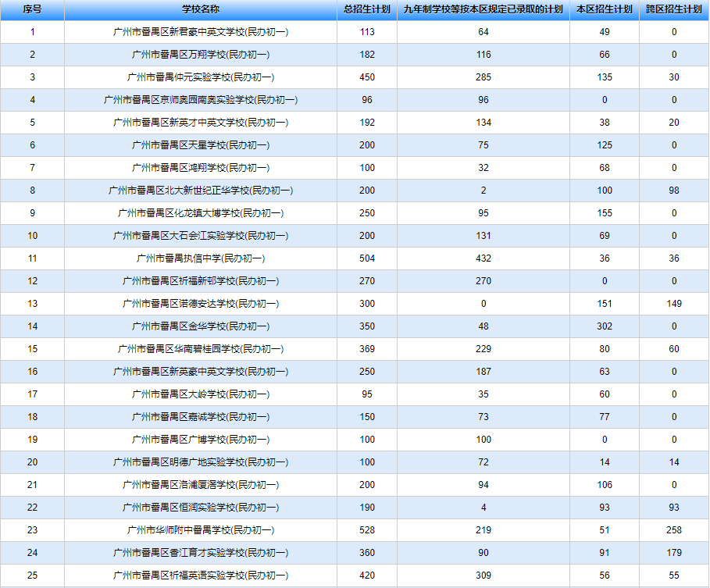The width and height of the screenshot is (710, 588).
Task: Select 广州市番禺区北大新世纪正华学校(民办初一) cell
Action: [201, 191]
